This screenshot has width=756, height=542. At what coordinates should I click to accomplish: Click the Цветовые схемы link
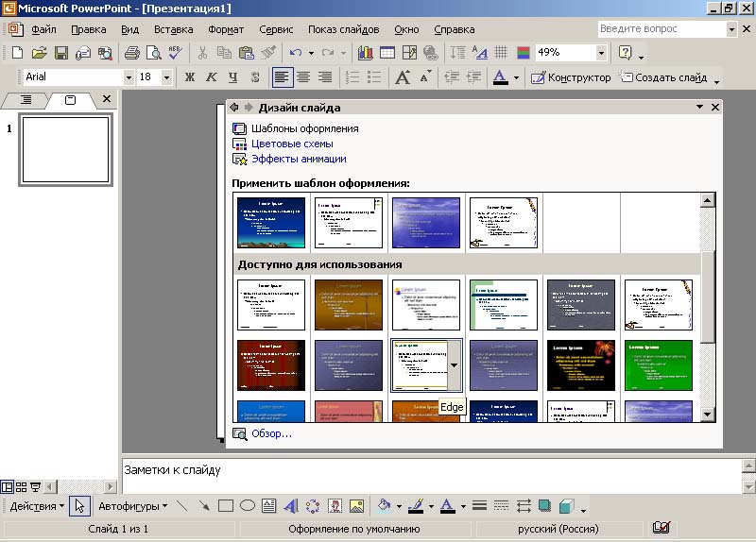(x=292, y=144)
